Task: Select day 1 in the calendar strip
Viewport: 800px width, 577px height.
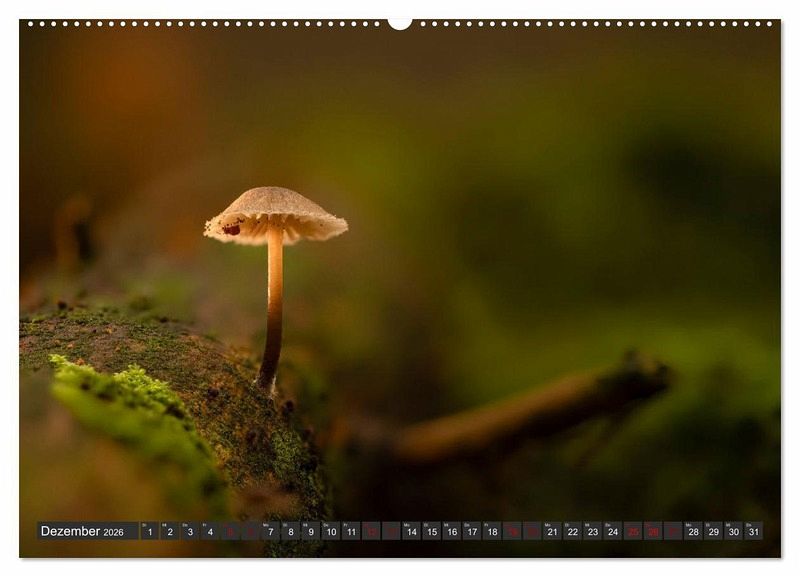Action: tap(149, 531)
